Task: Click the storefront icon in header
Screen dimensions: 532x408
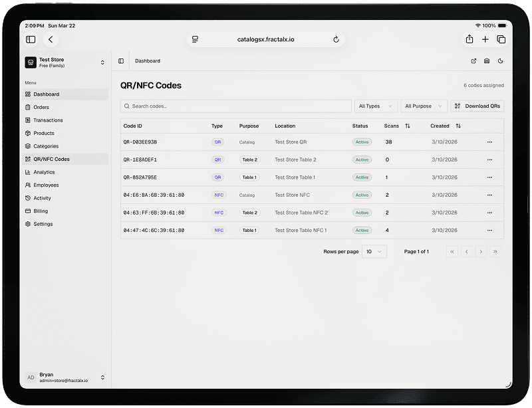Action: (x=487, y=61)
